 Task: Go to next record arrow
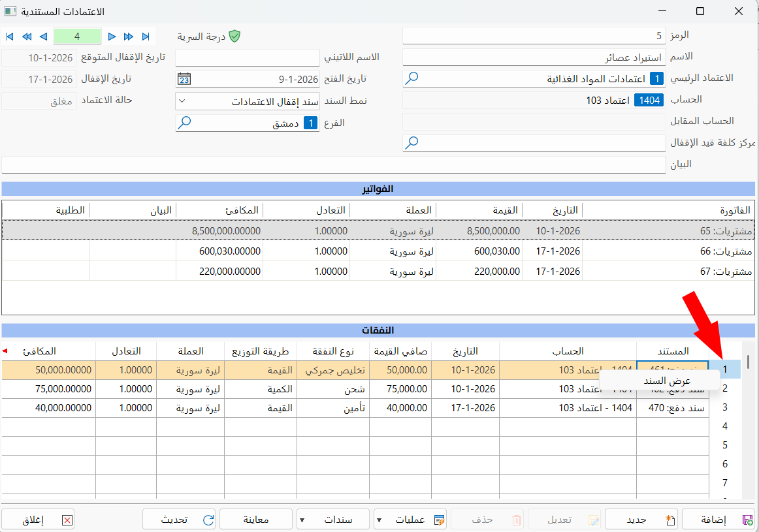[x=112, y=37]
